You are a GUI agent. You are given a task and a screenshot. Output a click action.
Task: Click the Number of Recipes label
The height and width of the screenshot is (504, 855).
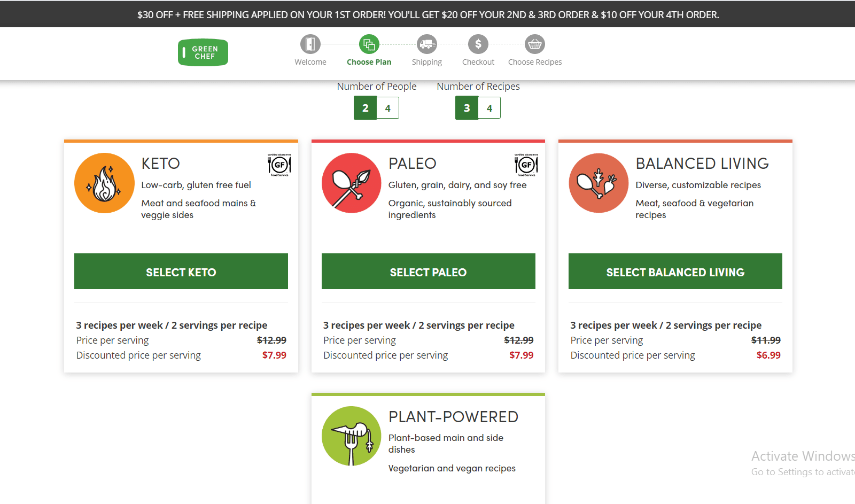click(478, 87)
